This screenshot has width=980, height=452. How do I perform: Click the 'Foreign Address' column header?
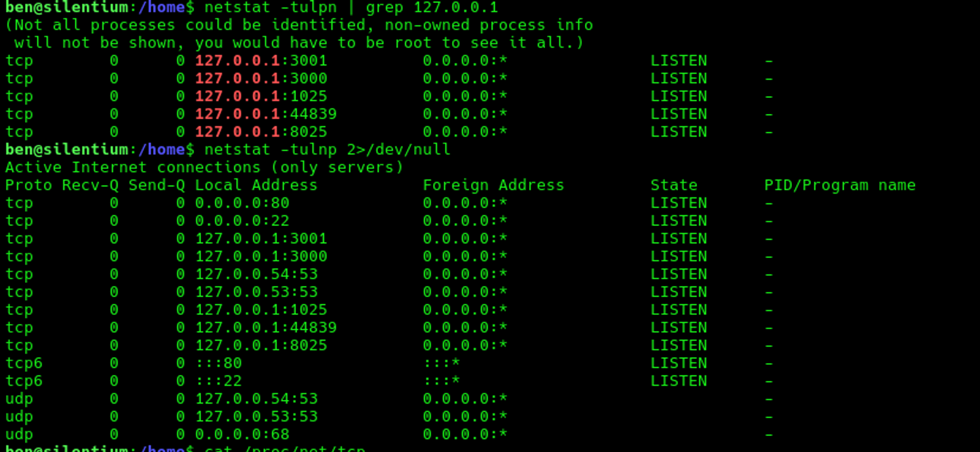pyautogui.click(x=494, y=185)
